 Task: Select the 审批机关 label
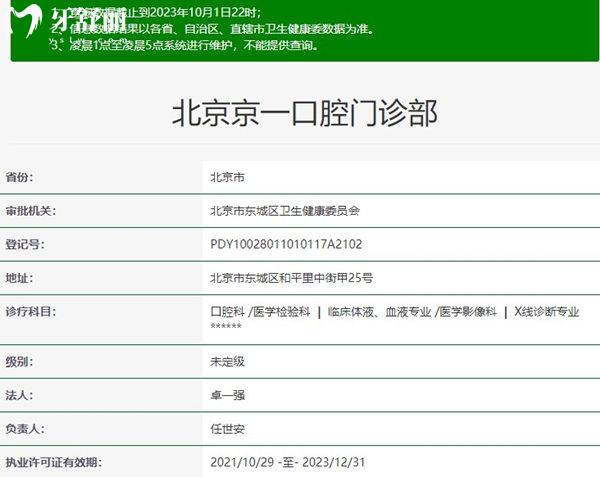[x=31, y=211]
